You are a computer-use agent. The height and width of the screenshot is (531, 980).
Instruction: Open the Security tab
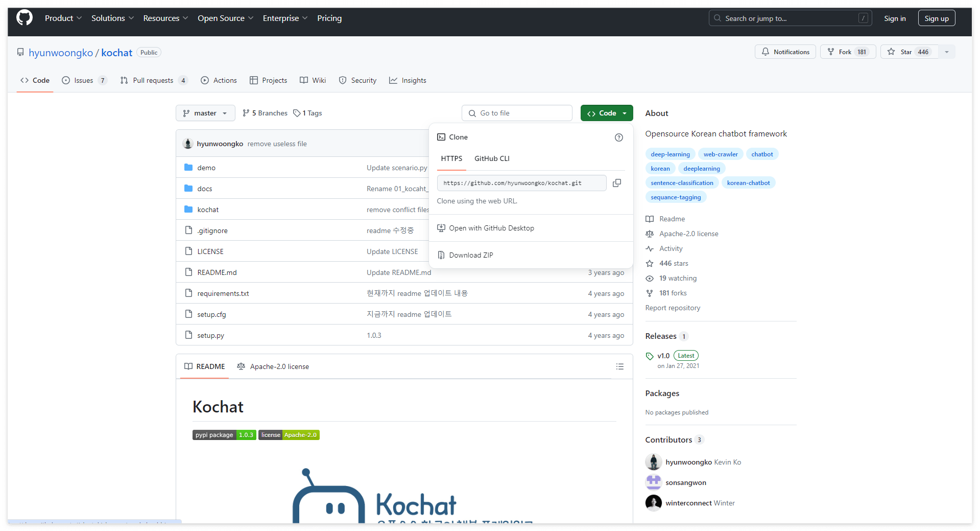coord(357,80)
